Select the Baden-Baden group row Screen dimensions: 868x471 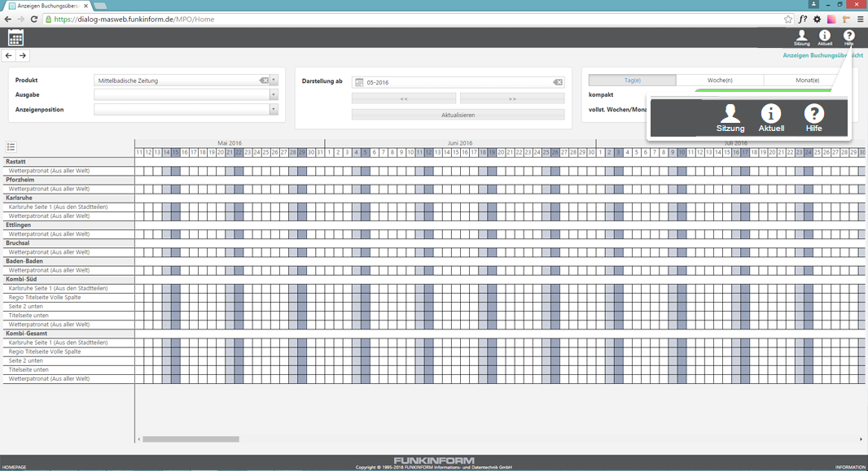(x=68, y=261)
